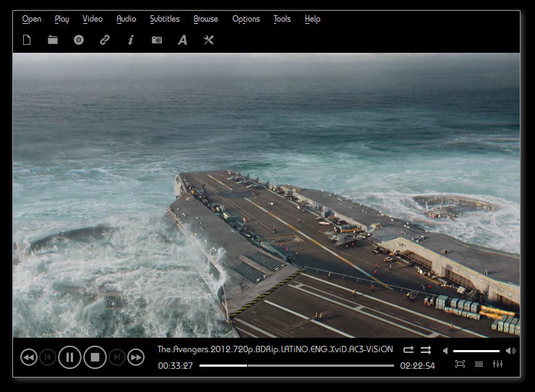Click the open URL link icon
The image size is (535, 392).
105,40
